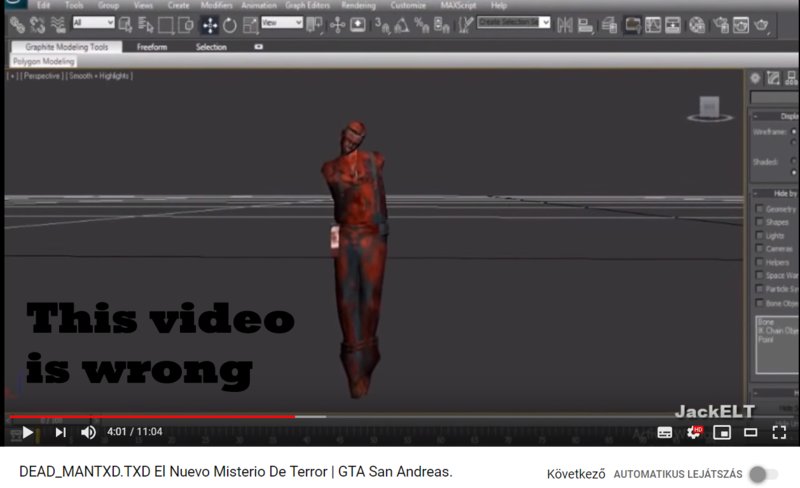Enable YouTube miniplayer icon
Image resolution: width=800 pixels, height=488 pixels.
pyautogui.click(x=722, y=432)
